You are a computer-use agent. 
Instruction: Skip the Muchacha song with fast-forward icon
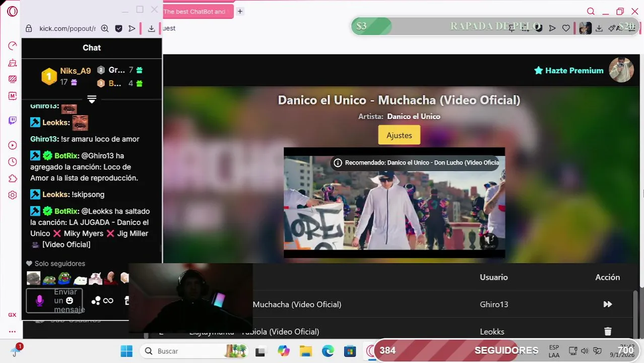click(x=608, y=304)
